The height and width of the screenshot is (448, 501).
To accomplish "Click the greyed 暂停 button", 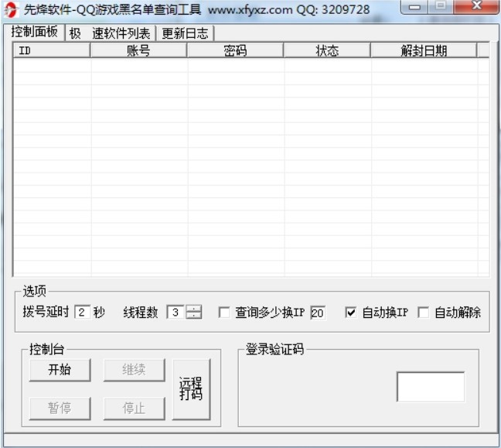I will (x=60, y=409).
